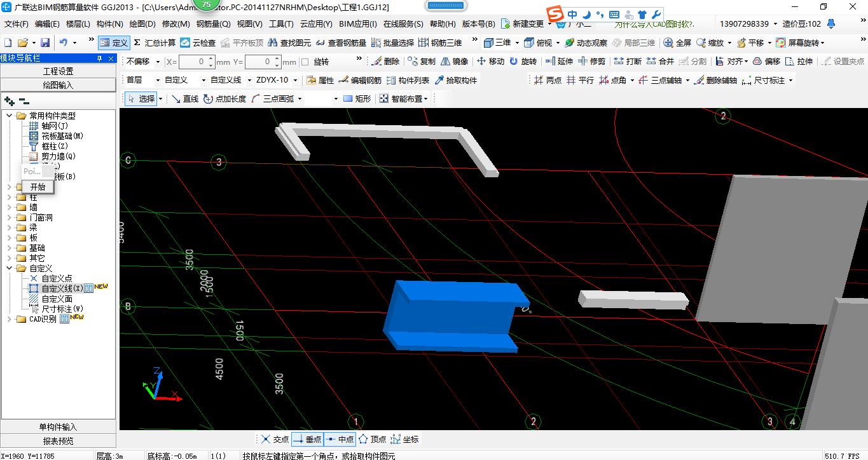Open the BIM应用(I) menu
Viewport: 868px width, 460px height.
(x=358, y=24)
